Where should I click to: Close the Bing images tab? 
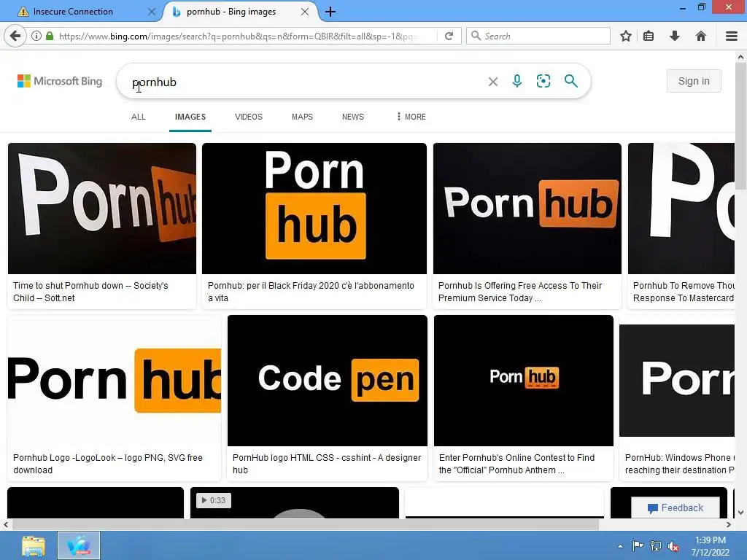[305, 12]
